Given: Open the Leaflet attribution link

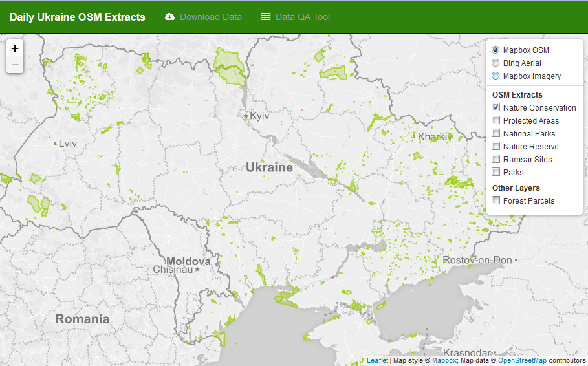Looking at the screenshot, I should point(377,360).
